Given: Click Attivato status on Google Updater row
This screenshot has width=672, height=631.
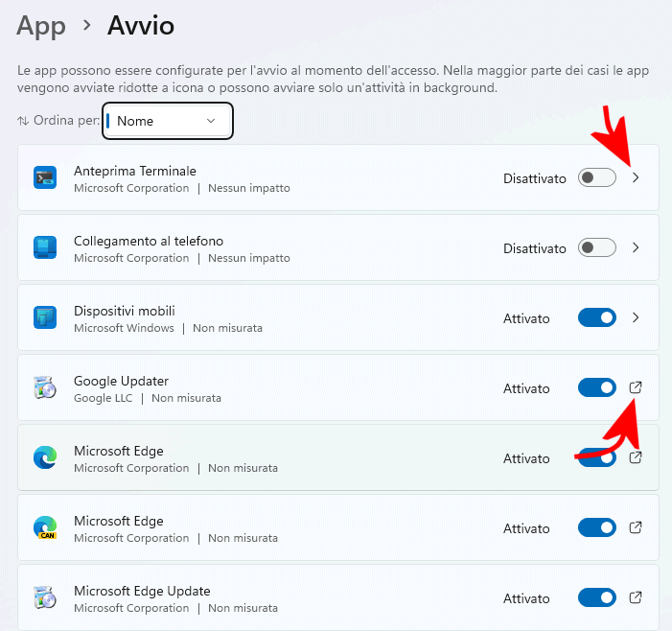Looking at the screenshot, I should coord(526,388).
